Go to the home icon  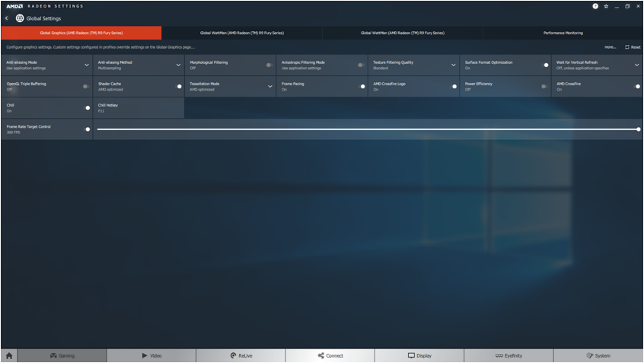9,355
